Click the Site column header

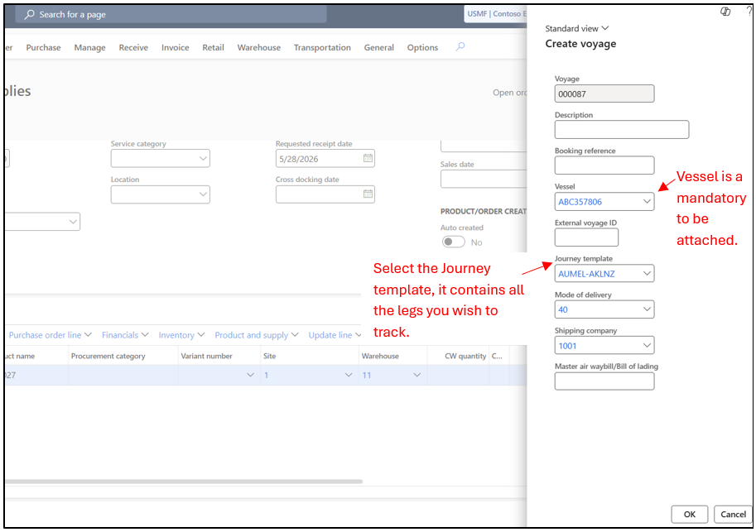click(269, 356)
